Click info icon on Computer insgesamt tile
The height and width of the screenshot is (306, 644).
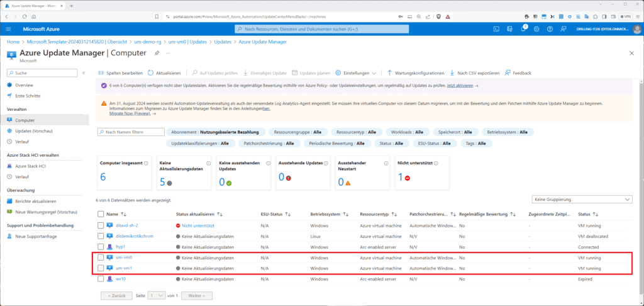tap(146, 163)
